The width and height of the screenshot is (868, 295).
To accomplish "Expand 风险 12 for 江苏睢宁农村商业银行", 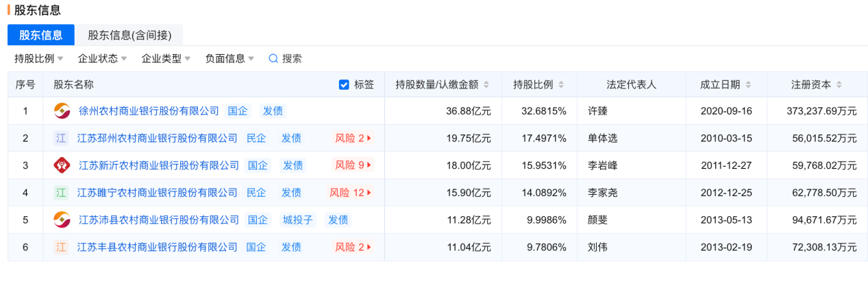I will click(x=351, y=193).
